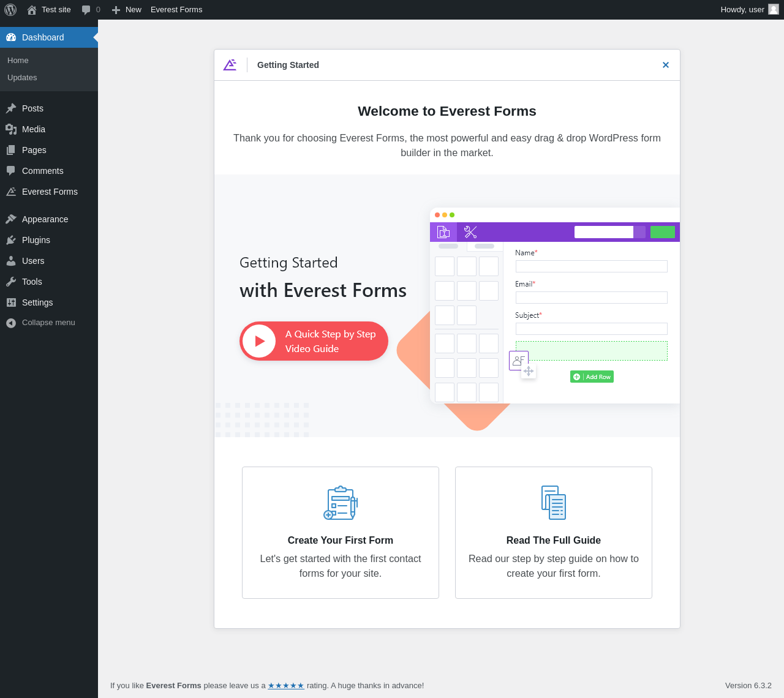Click the Create Your First Form card title
784x698 pixels.
pyautogui.click(x=341, y=540)
